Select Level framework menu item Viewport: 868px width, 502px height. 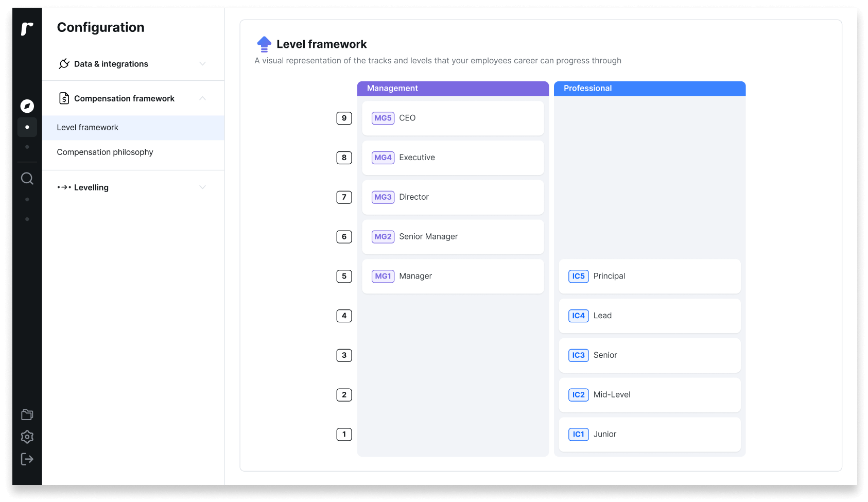pos(133,128)
